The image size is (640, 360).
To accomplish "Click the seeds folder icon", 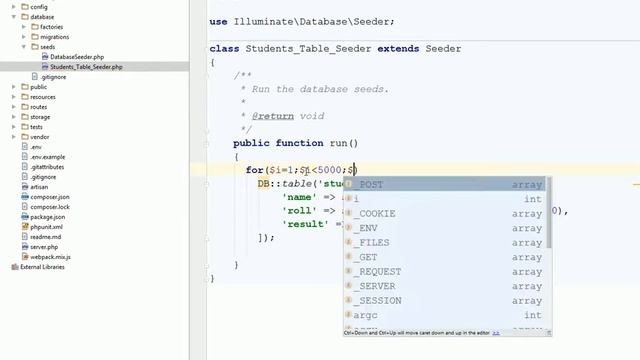I will coord(35,47).
